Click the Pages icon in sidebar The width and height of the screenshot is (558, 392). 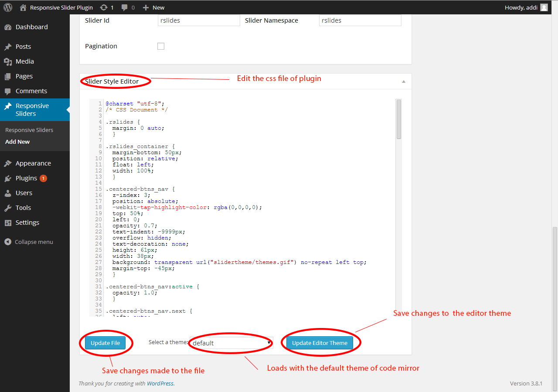(x=8, y=76)
